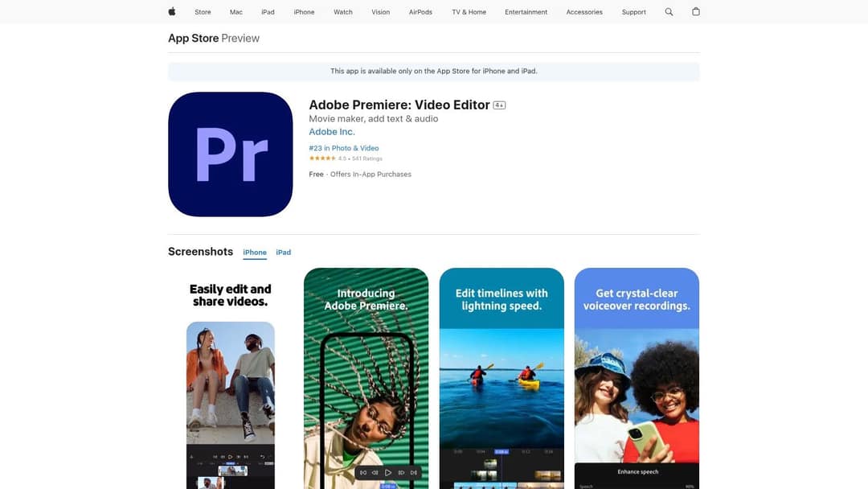Click the Apple logo in navigation bar

tap(172, 11)
